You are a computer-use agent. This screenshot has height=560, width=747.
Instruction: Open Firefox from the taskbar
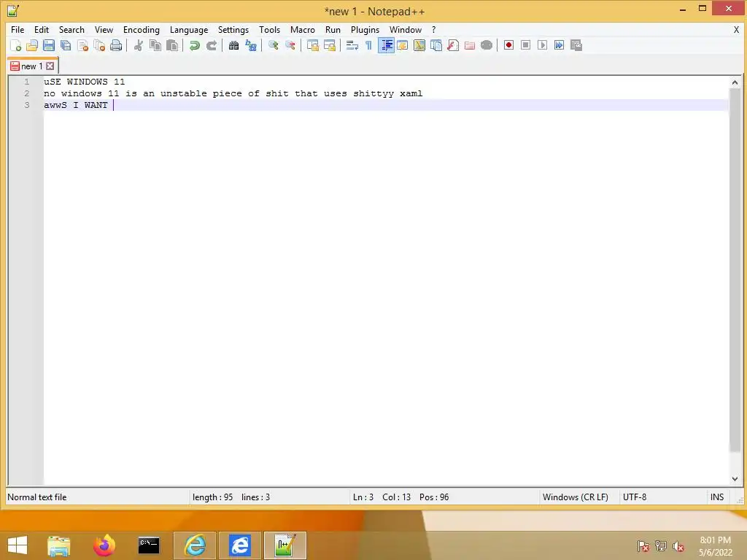coord(104,545)
